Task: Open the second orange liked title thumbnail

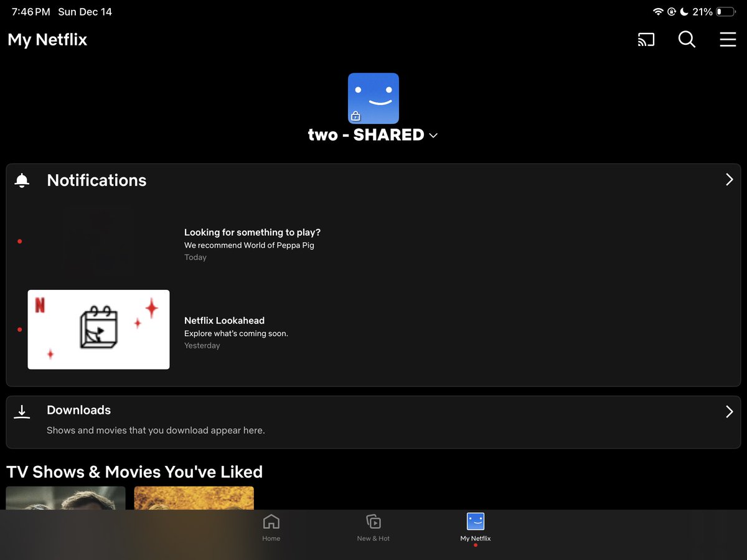Action: point(194,498)
